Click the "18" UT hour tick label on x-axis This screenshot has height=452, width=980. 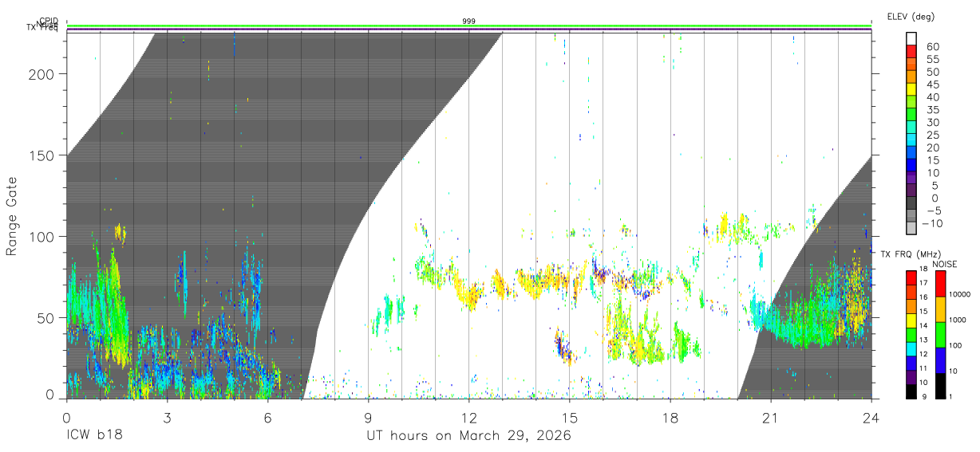[670, 418]
